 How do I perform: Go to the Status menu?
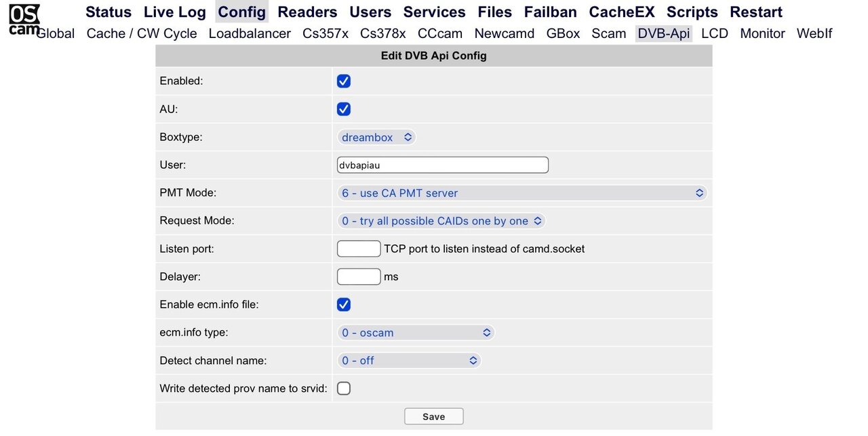pos(108,12)
